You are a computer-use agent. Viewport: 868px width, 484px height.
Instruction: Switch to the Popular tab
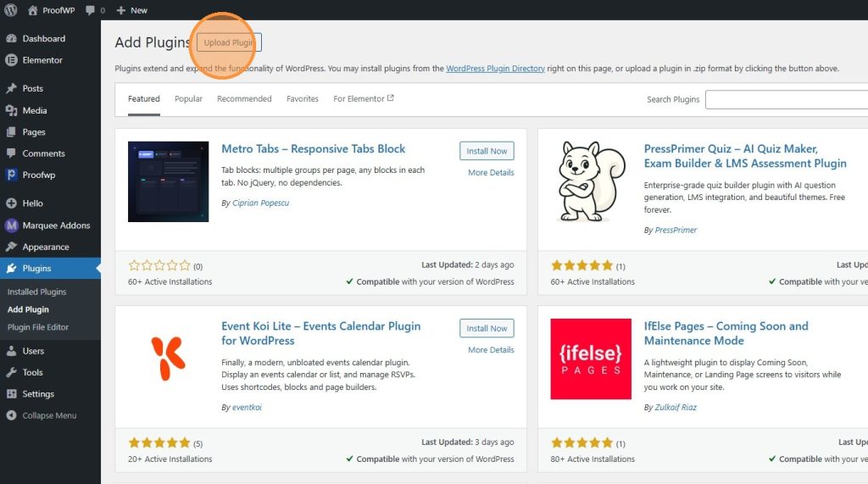[x=188, y=98]
